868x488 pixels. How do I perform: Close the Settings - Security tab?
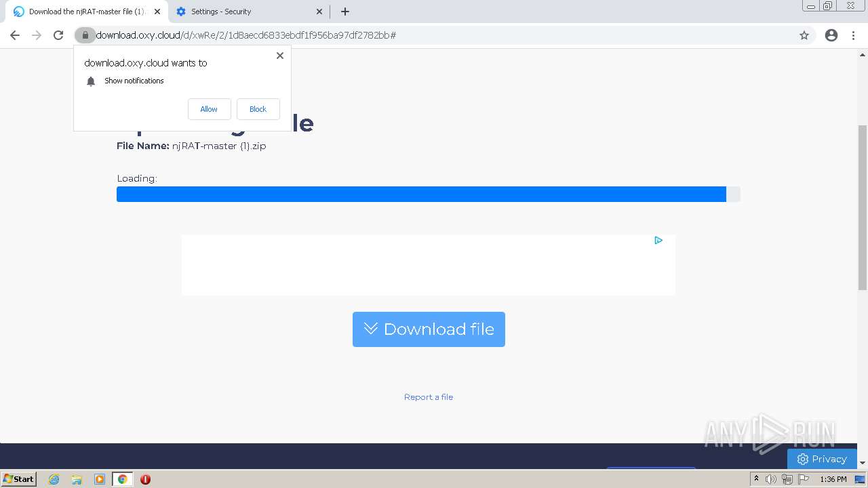[319, 12]
